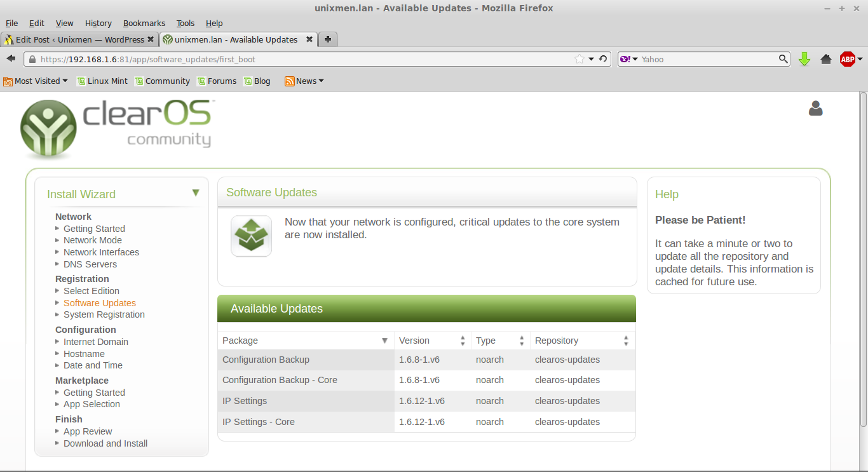
Task: Open Download and Install step
Action: pyautogui.click(x=105, y=443)
